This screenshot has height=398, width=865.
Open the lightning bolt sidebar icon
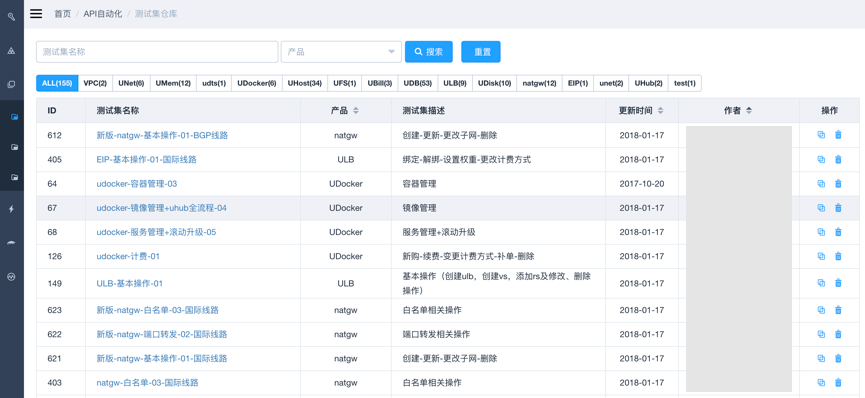click(11, 209)
